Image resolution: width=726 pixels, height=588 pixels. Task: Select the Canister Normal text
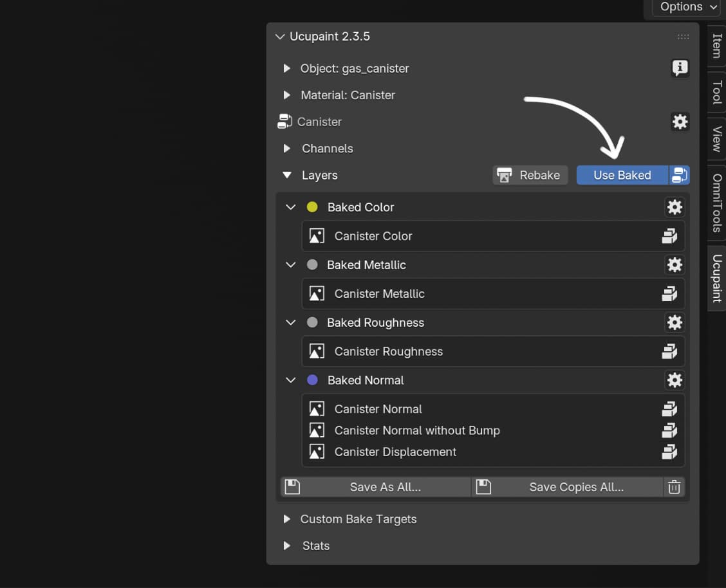pyautogui.click(x=378, y=409)
